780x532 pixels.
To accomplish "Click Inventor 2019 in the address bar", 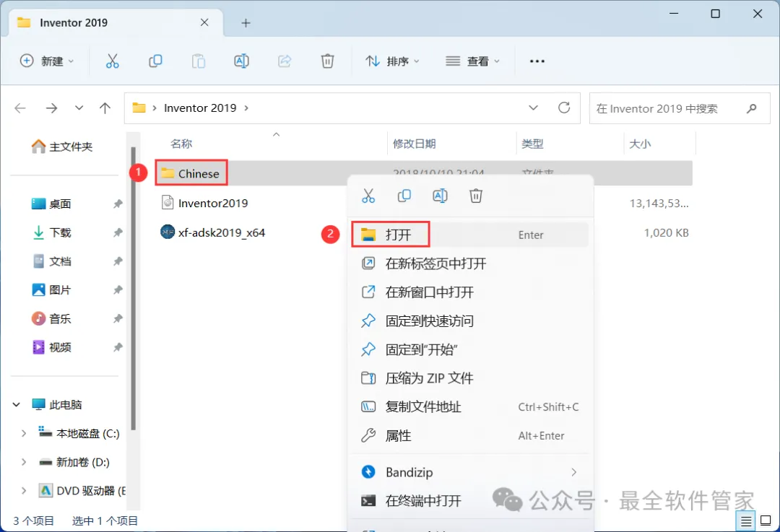I will pyautogui.click(x=200, y=108).
